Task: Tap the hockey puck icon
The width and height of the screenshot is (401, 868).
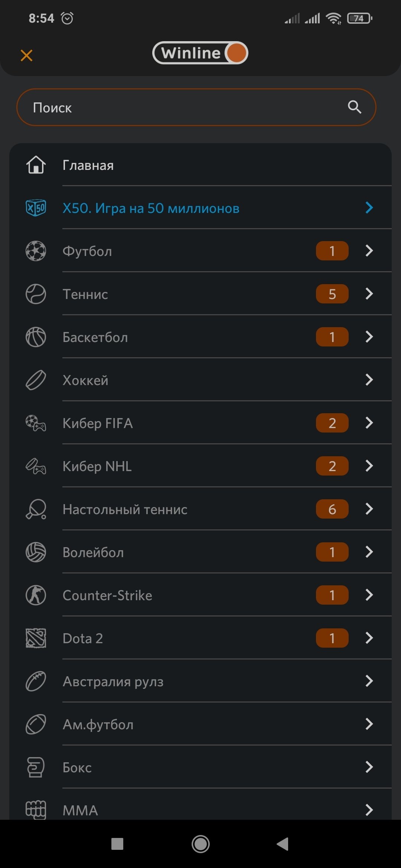Action: [x=36, y=380]
